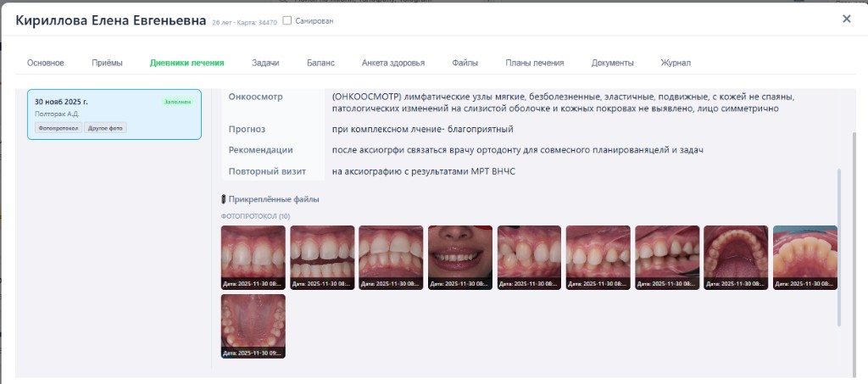Click the paperclip icon by Прикреплённые файлы
The height and width of the screenshot is (384, 868).
coord(224,199)
